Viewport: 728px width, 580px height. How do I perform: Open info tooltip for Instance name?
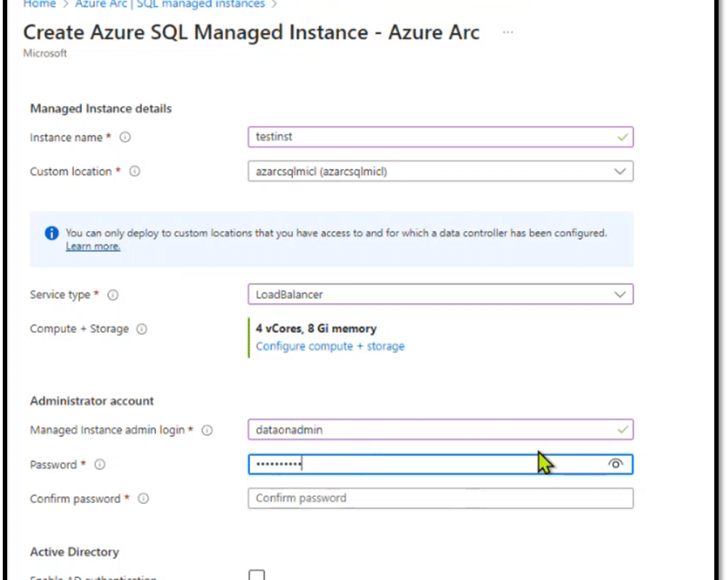[125, 138]
